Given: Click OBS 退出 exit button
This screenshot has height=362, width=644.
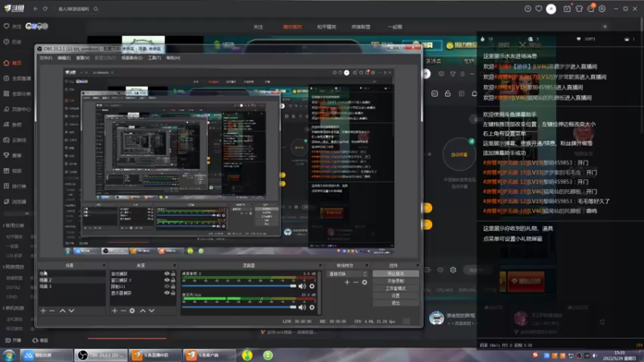Looking at the screenshot, I should [395, 303].
